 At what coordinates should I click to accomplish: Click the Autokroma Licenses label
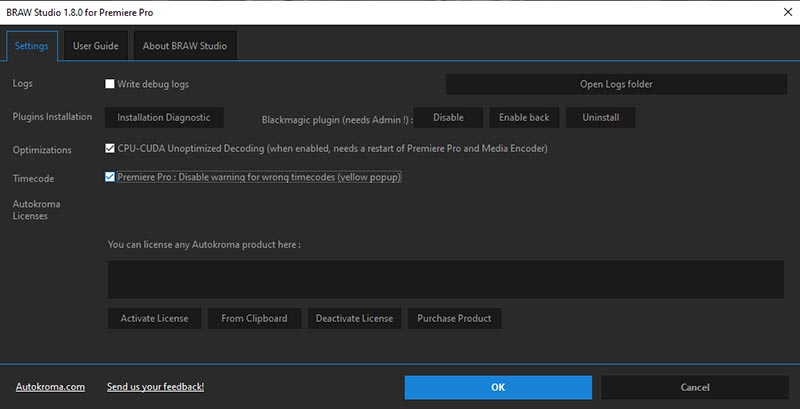(x=37, y=210)
